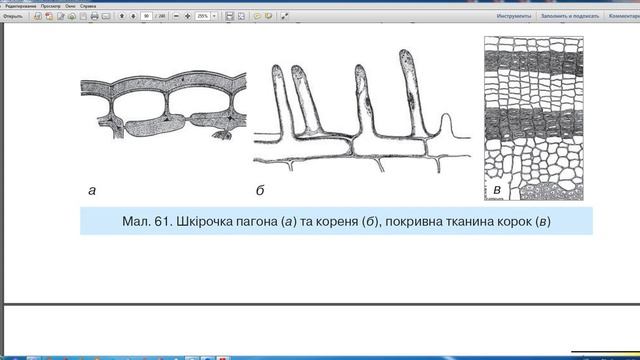Open the Справка menu
This screenshot has width=640, height=360.
click(88, 6)
